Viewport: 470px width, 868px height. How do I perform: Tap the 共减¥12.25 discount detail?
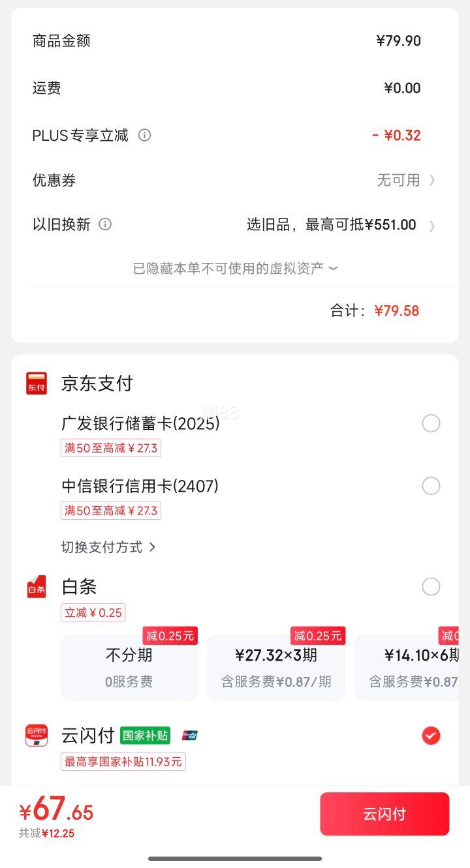46,833
